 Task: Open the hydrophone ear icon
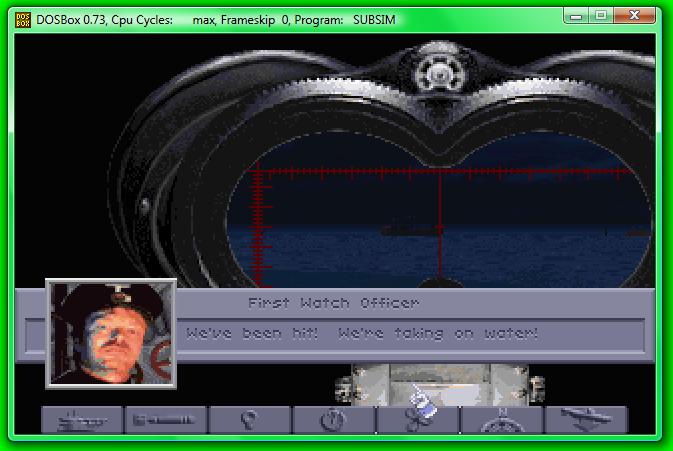click(x=249, y=420)
